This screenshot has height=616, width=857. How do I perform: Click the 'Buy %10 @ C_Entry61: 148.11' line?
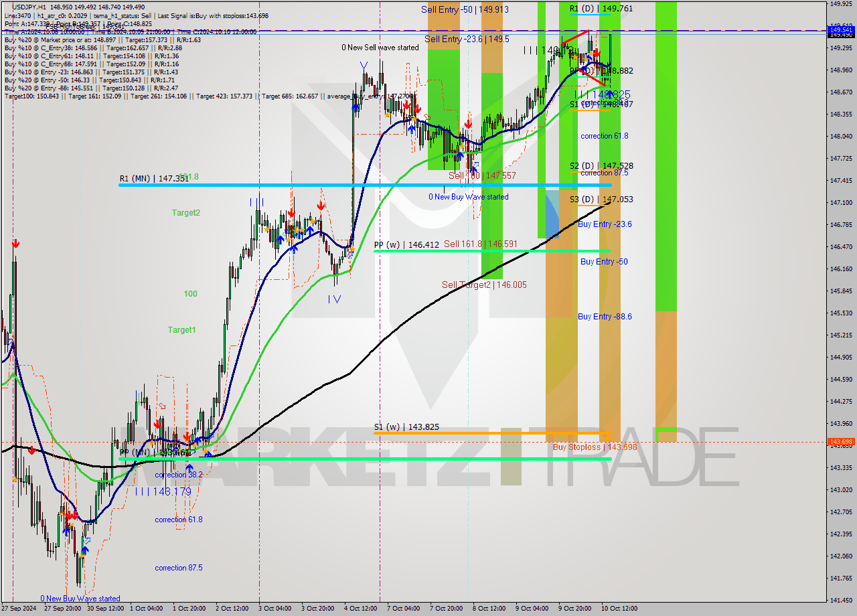point(93,56)
